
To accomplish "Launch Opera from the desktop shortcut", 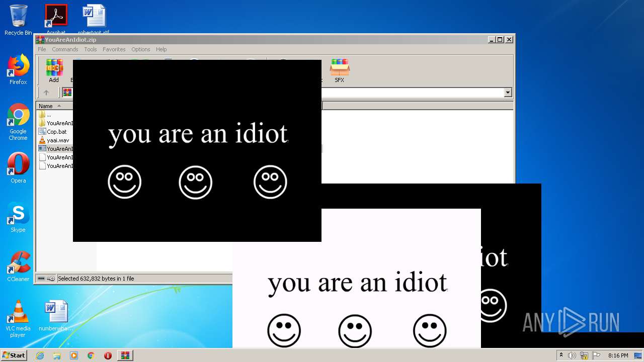I will [18, 168].
